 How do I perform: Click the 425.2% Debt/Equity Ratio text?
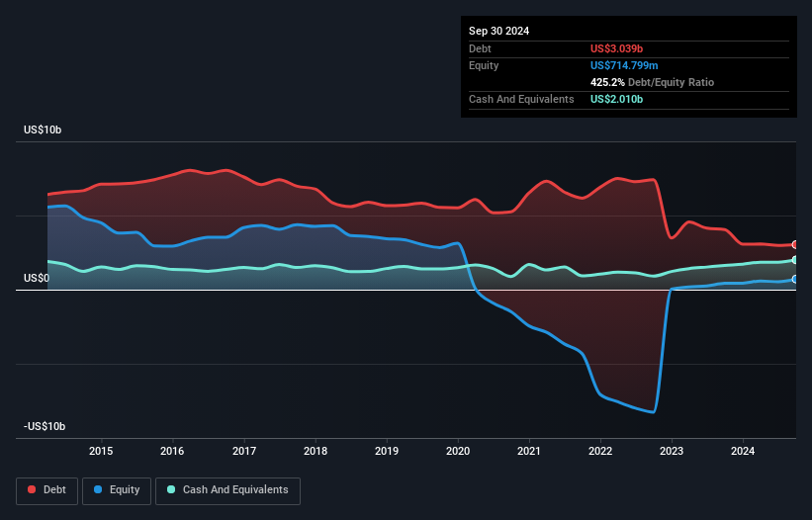pyautogui.click(x=653, y=82)
